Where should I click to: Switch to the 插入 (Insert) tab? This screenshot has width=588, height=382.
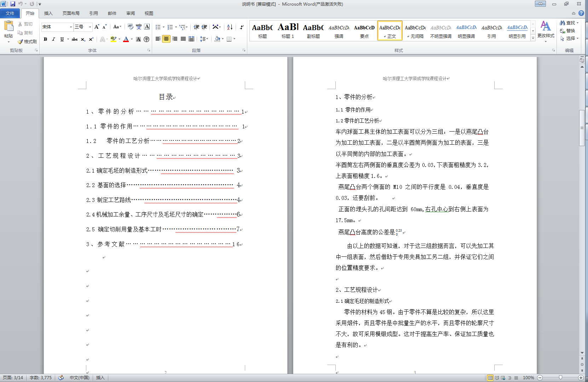[x=48, y=13]
